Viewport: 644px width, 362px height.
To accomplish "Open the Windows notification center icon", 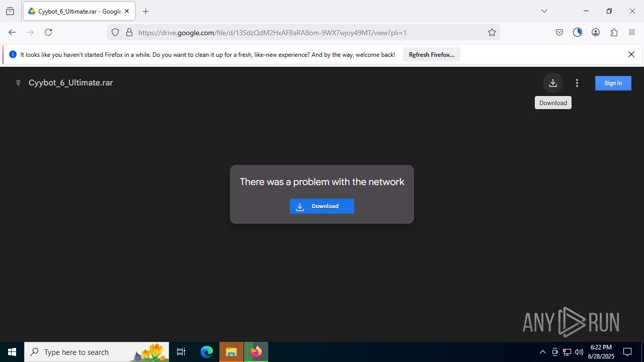I will [627, 352].
